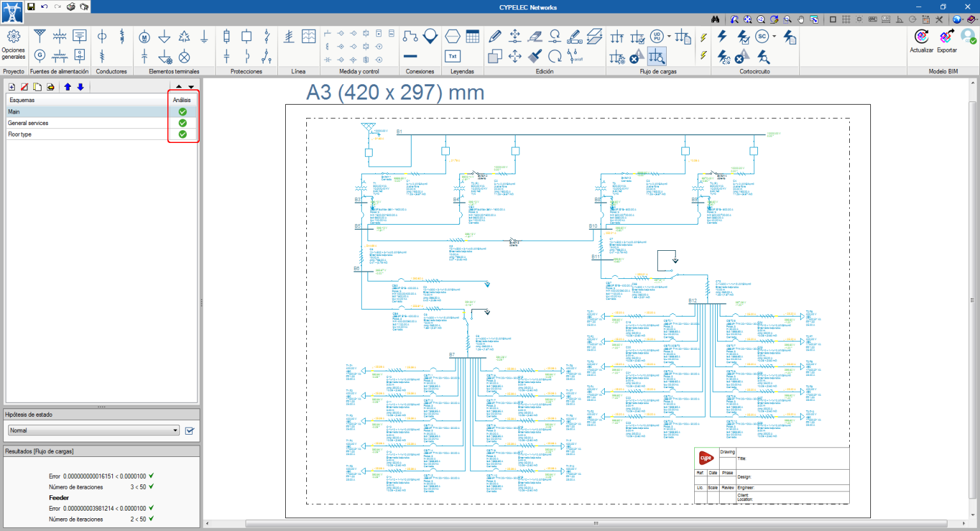Click the SC short-circuit analysis icon
The image size is (980, 531).
[x=761, y=37]
